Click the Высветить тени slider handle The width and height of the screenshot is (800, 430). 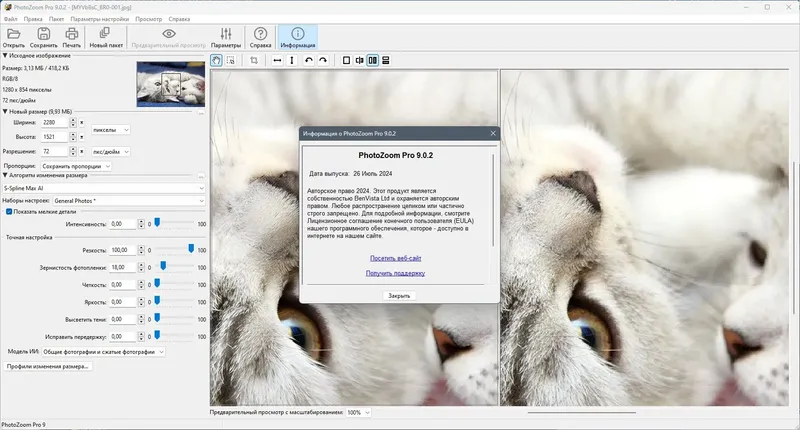[x=157, y=318]
